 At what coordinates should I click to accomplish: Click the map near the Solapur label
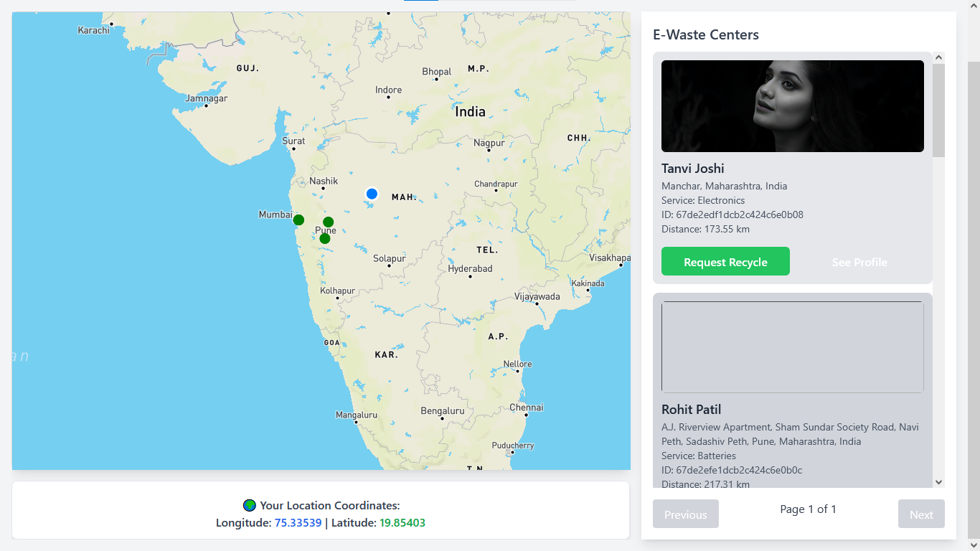tap(387, 257)
